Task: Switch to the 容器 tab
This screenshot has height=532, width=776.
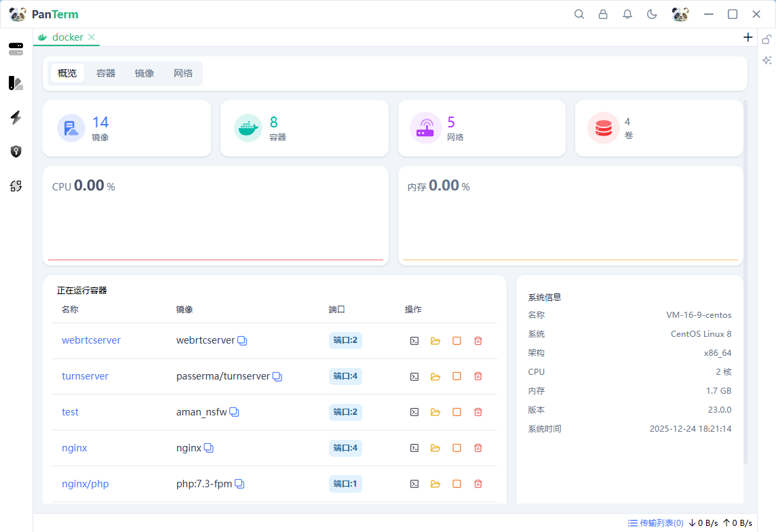Action: (x=106, y=73)
